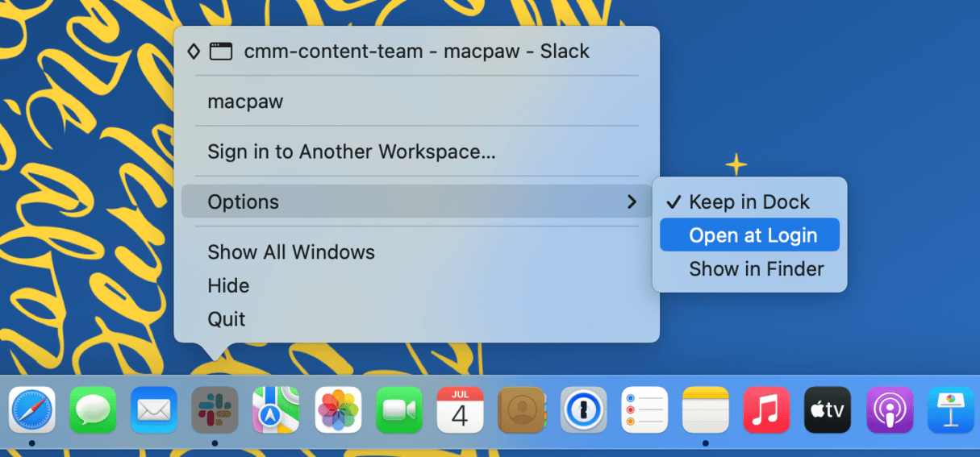The width and height of the screenshot is (980, 457).
Task: Open Podcasts from the Dock
Action: [x=890, y=410]
